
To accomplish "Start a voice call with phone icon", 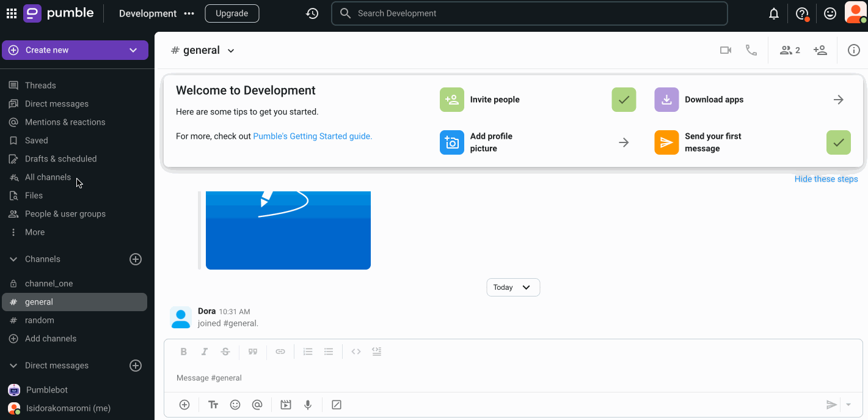I will pyautogui.click(x=751, y=50).
